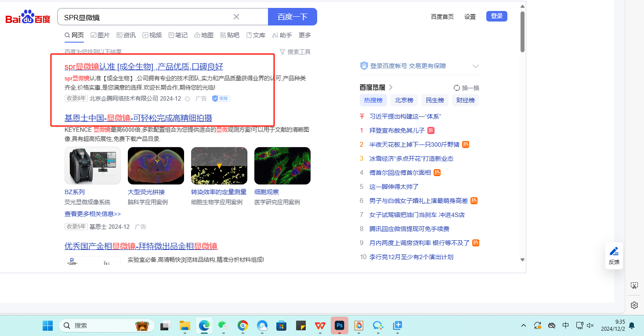
Task: Click the Baidu logo
Action: [x=28, y=17]
